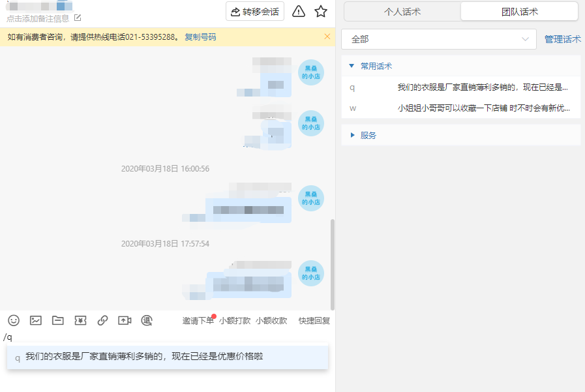Click the folder file icon
Viewport: 585px width, 392px height.
[x=58, y=320]
